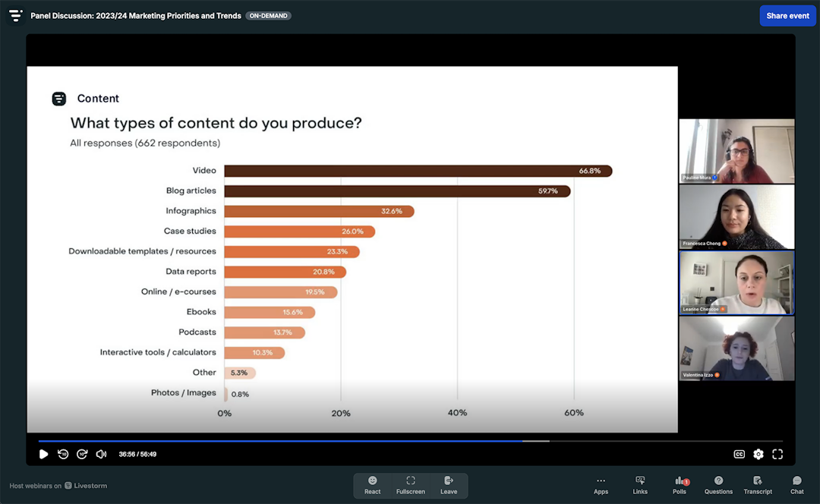Click the panel discussion event title
This screenshot has width=820, height=504.
point(136,16)
